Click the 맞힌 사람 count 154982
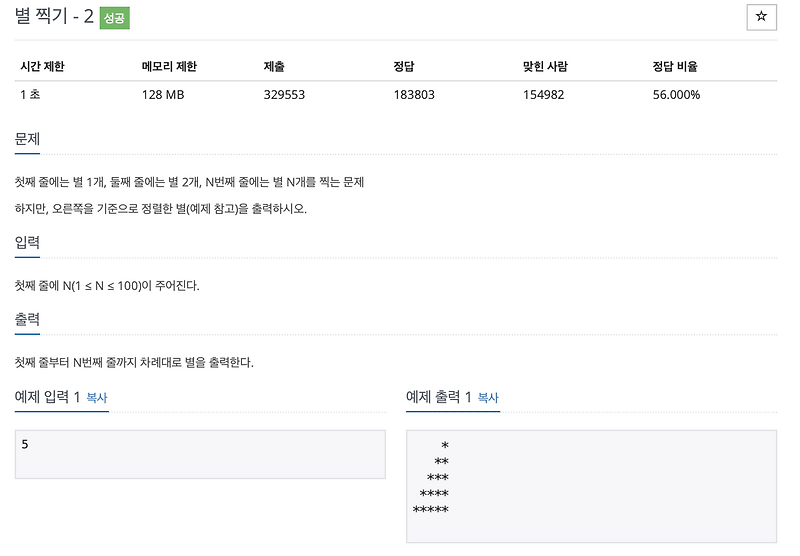The height and width of the screenshot is (556, 800). [x=543, y=95]
